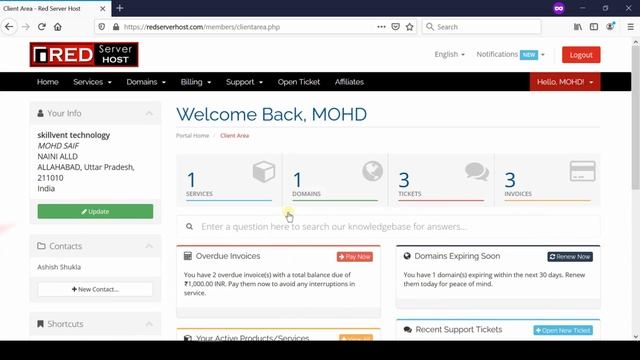This screenshot has height=360, width=640.
Task: Click the Client Area breadcrumb text
Action: click(234, 136)
